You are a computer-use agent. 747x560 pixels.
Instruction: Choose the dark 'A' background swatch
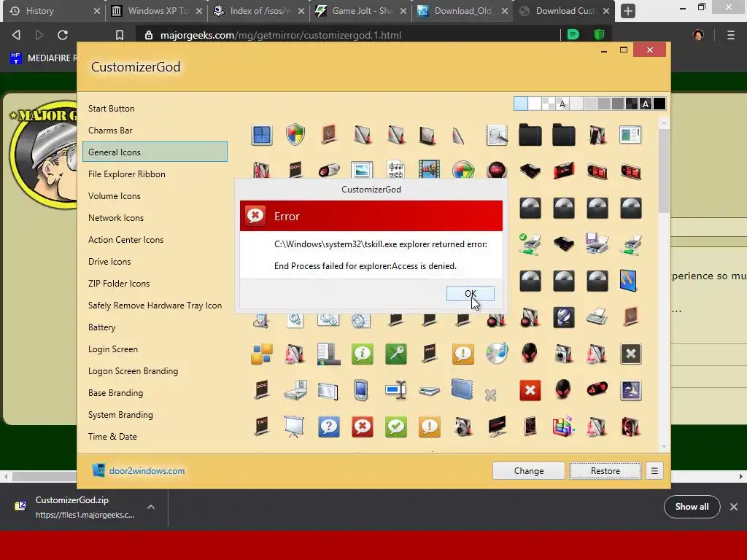click(x=646, y=104)
